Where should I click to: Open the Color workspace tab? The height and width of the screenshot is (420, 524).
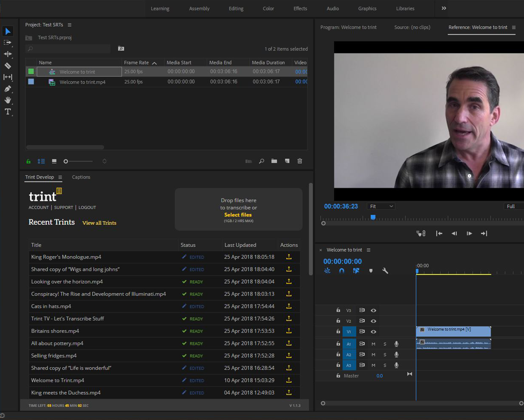pyautogui.click(x=268, y=9)
